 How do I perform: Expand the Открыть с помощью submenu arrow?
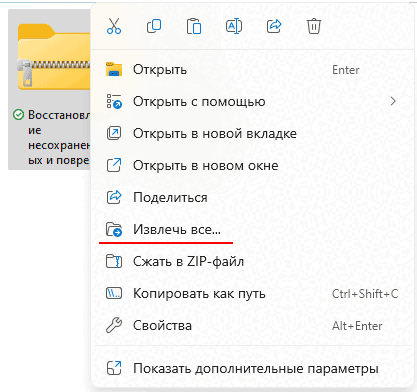click(393, 101)
